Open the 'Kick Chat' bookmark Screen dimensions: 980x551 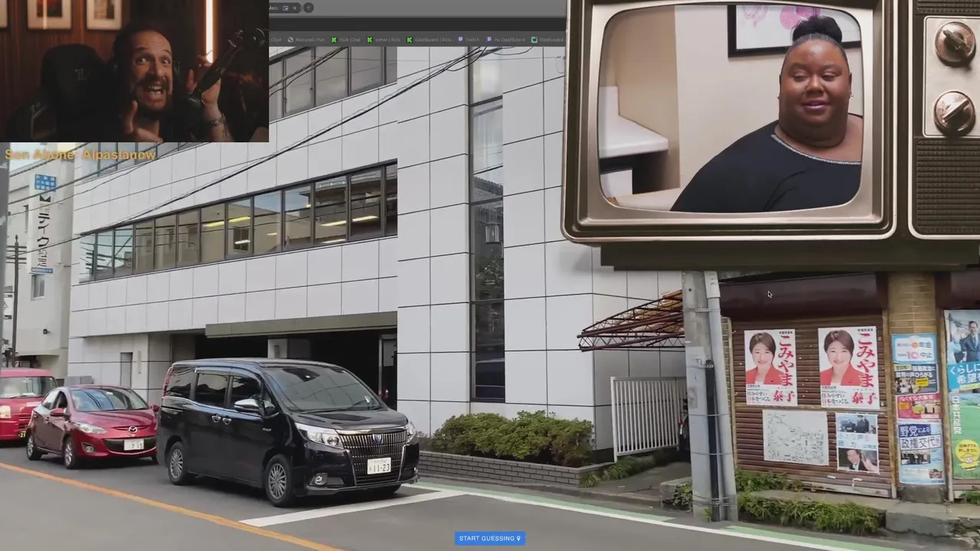tap(346, 40)
